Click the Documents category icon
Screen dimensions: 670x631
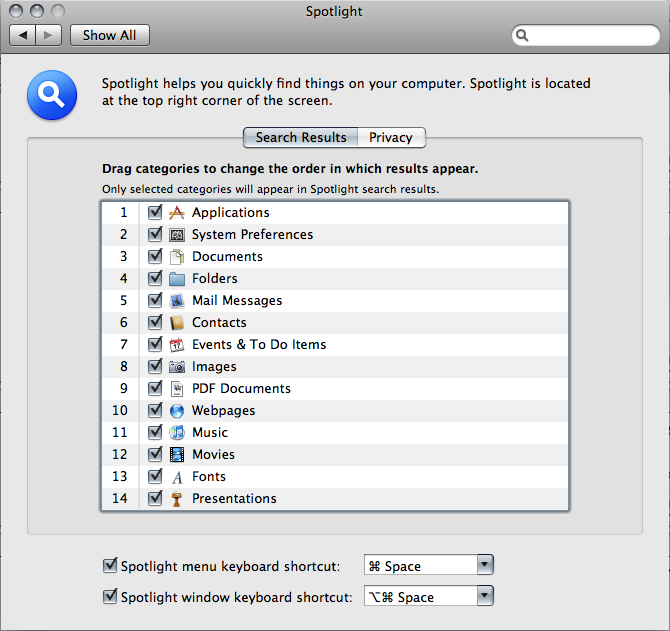(x=176, y=257)
